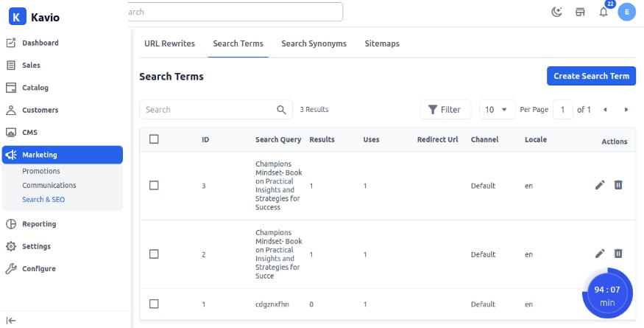Click the Kavio brand name

[45, 17]
